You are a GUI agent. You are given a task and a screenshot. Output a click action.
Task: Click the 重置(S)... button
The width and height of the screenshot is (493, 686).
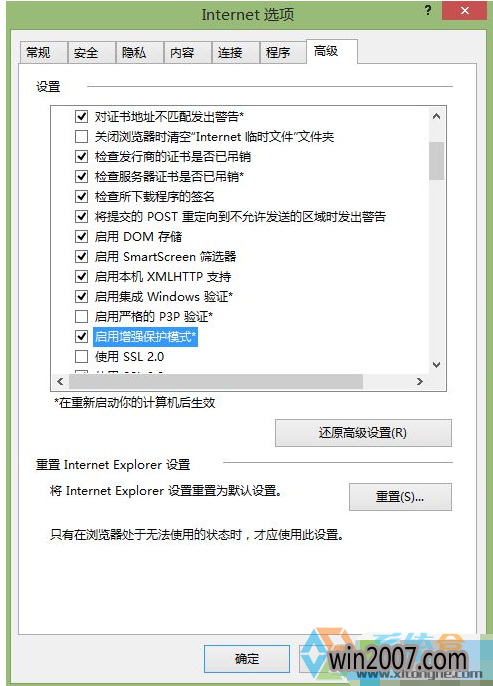tap(400, 497)
